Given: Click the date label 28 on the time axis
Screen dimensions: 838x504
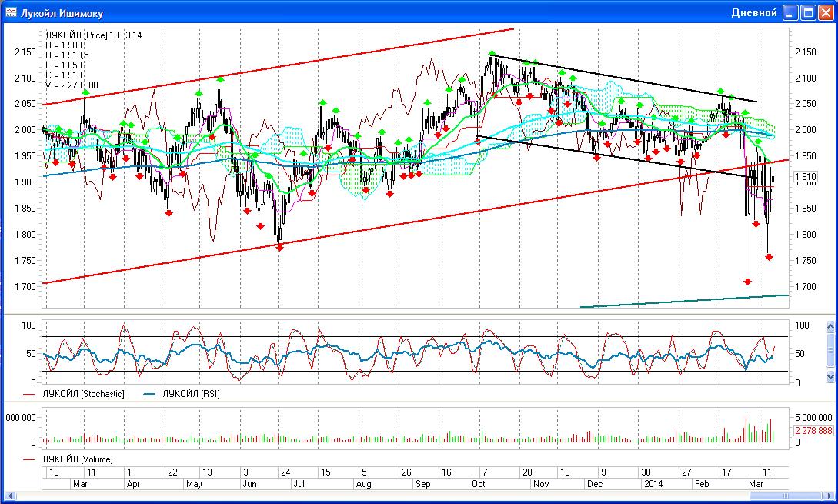Looking at the screenshot, I should click(x=527, y=472).
